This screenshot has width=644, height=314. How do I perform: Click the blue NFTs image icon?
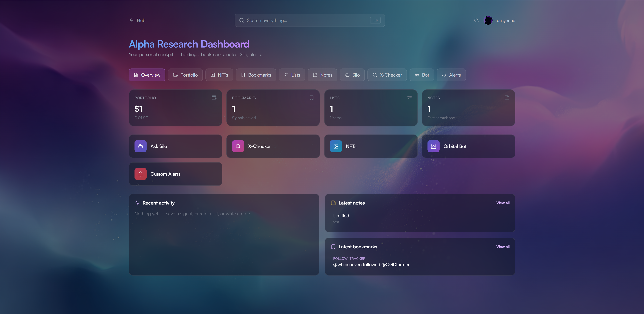336,146
